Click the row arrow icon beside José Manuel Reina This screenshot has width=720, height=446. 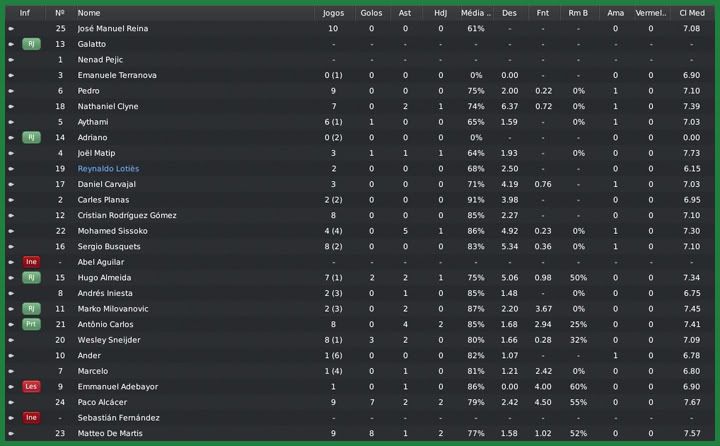tap(11, 29)
